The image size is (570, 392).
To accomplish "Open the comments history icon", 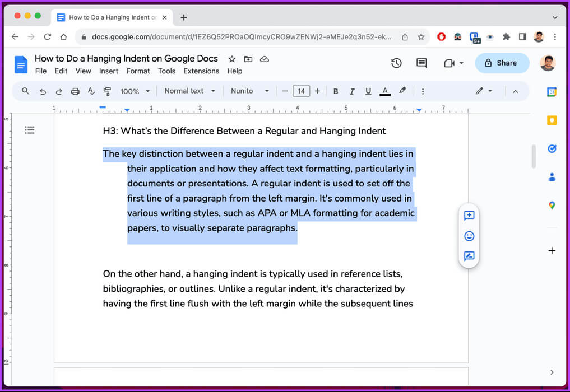I will point(421,63).
